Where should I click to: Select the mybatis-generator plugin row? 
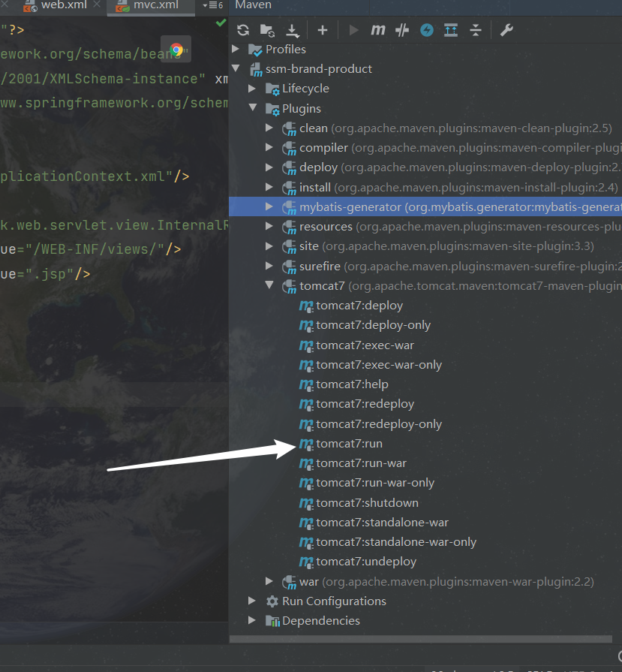point(425,206)
